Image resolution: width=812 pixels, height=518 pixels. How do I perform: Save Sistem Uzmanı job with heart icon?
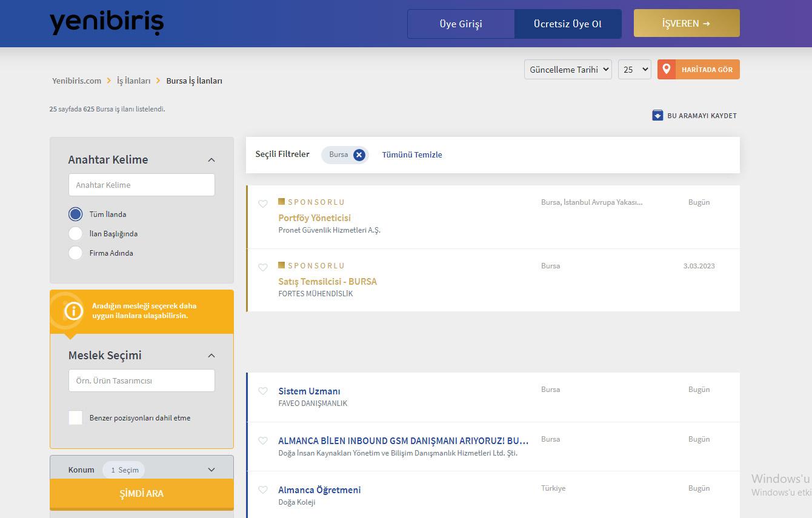click(263, 391)
